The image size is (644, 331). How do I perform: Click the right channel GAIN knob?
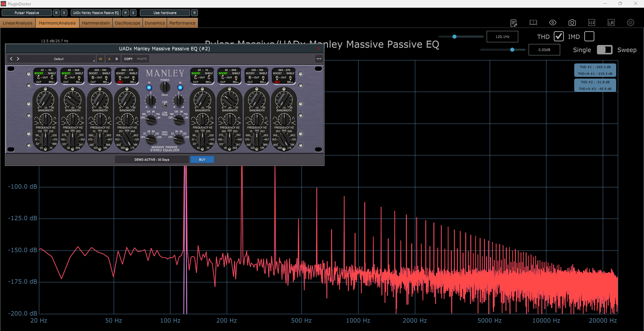[x=178, y=100]
